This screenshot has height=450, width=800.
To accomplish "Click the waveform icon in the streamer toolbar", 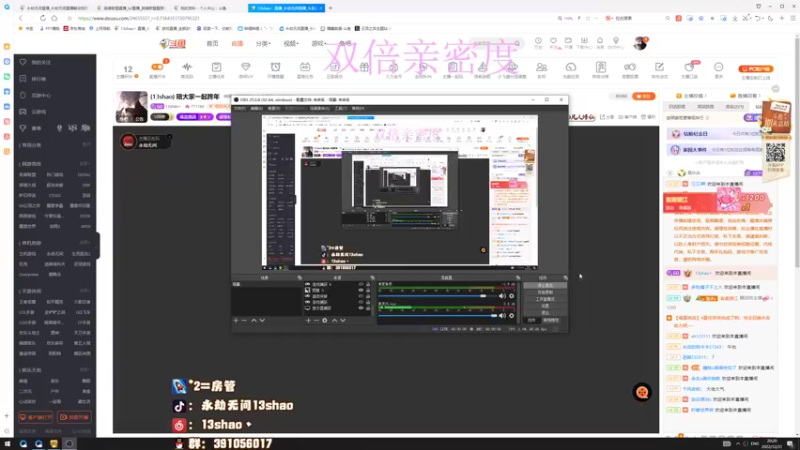I will pos(187,67).
